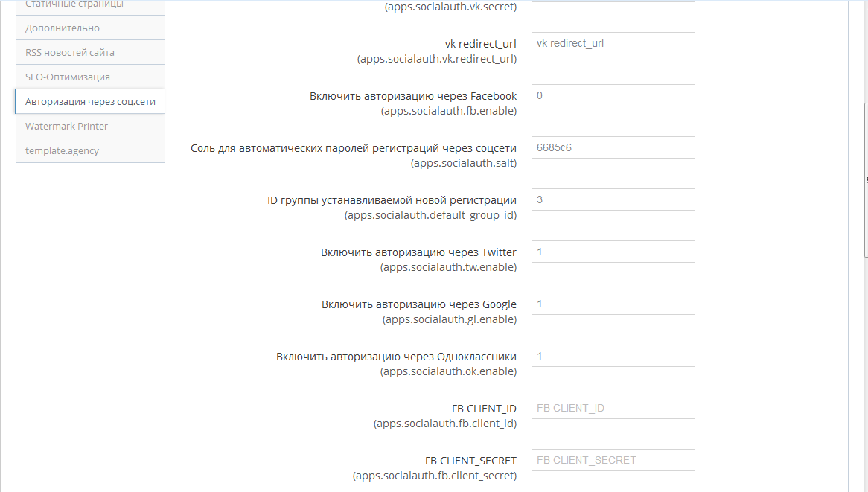Open the SEO-Оптимизация sidebar item
The height and width of the screenshot is (492, 868).
68,77
